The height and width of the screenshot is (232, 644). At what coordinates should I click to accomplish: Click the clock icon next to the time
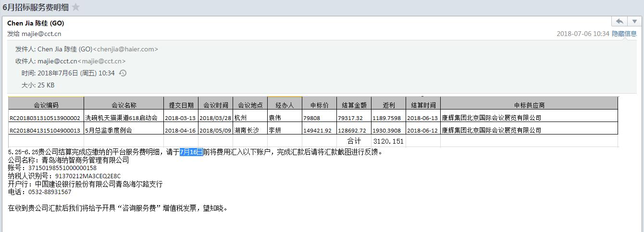pos(123,73)
